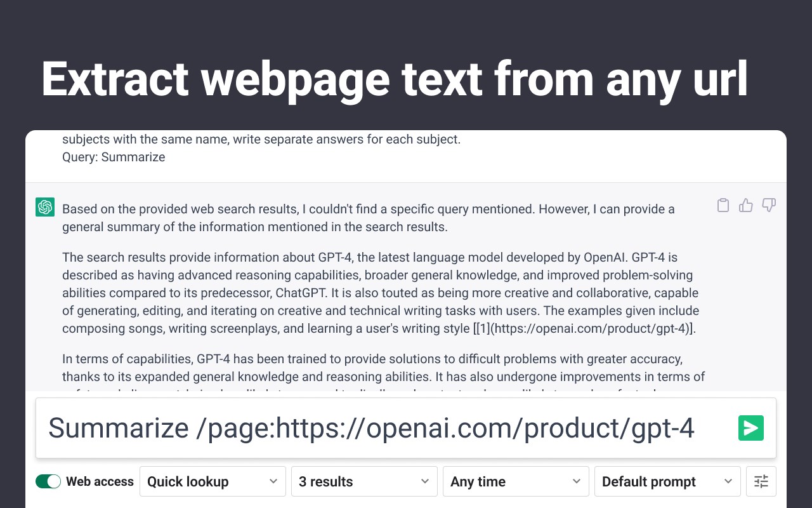Expand the Default prompt dropdown

point(667,481)
